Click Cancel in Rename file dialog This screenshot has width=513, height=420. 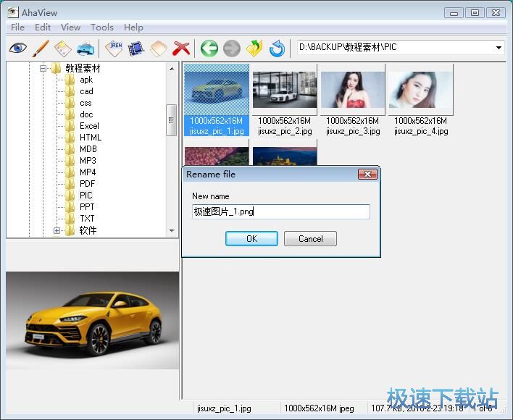(x=310, y=238)
